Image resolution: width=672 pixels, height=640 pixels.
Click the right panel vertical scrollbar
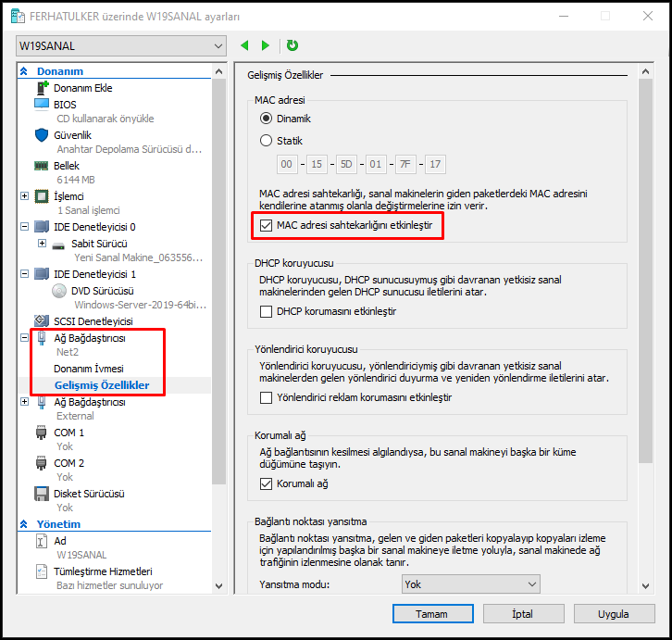point(647,278)
